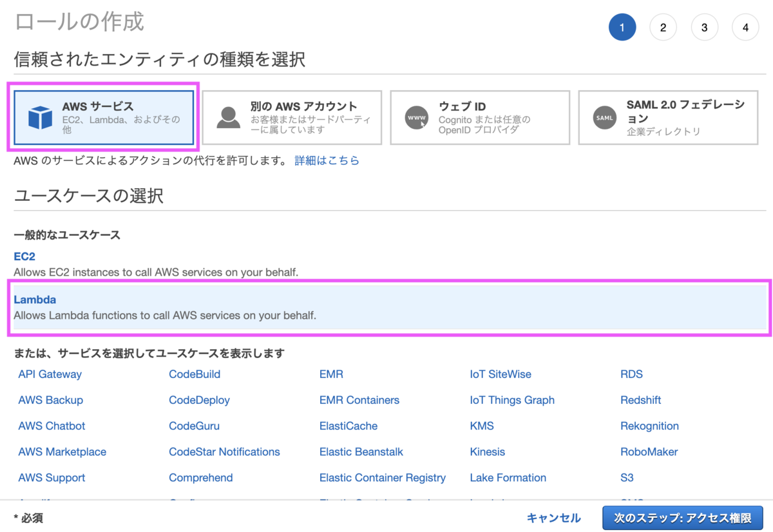Click the www Web ID icon
The height and width of the screenshot is (532, 773).
pyautogui.click(x=416, y=118)
